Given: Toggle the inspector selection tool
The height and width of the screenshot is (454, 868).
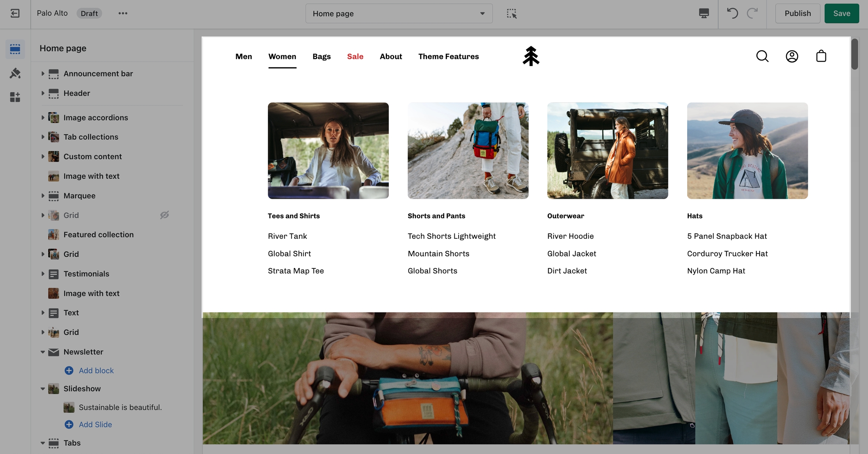Looking at the screenshot, I should point(512,14).
